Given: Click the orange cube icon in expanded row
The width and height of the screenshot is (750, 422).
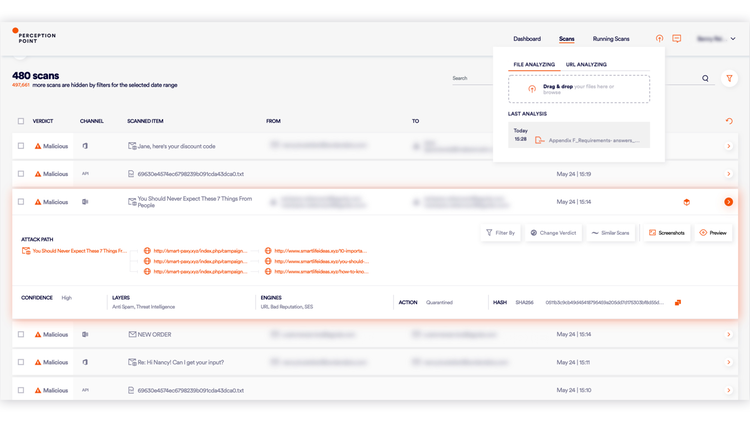Looking at the screenshot, I should [x=687, y=202].
